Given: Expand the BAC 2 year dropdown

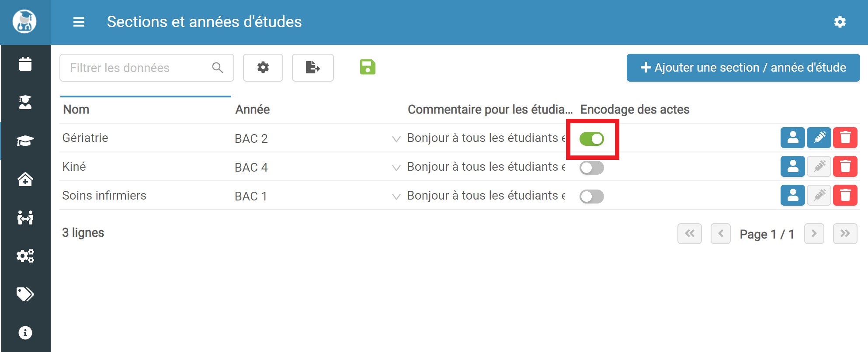Looking at the screenshot, I should tap(396, 139).
